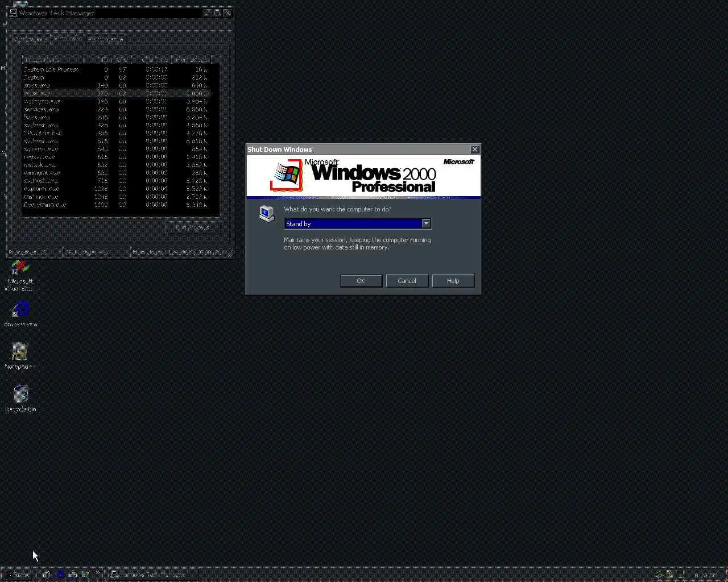
Task: Switch to Applications tab in Task Manager
Action: point(31,39)
